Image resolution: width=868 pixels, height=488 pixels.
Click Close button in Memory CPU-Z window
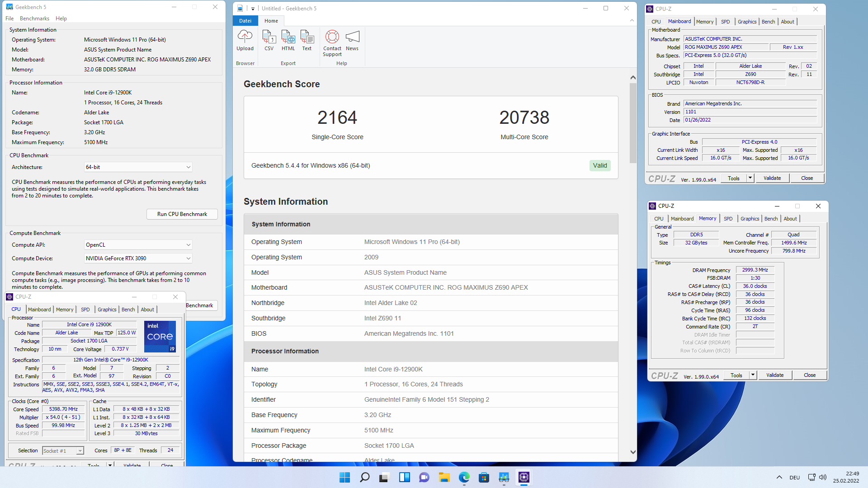[x=810, y=375]
